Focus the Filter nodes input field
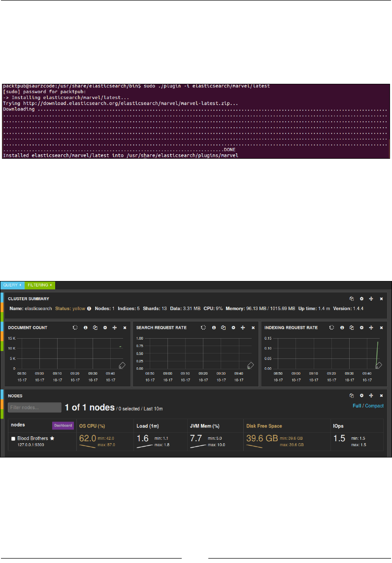Image resolution: width=392 pixels, height=563 pixels. pyautogui.click(x=35, y=408)
